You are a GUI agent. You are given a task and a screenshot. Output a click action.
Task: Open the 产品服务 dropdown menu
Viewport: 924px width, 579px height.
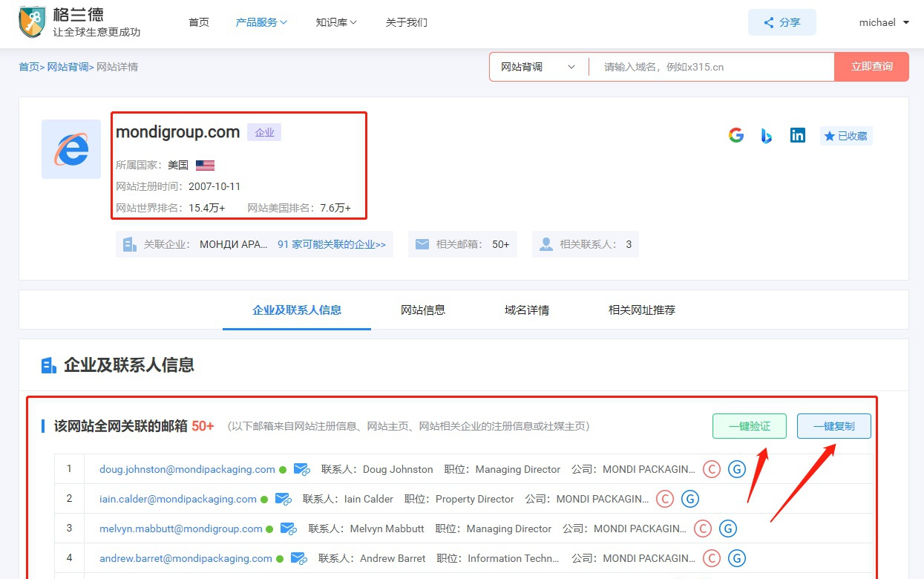261,22
